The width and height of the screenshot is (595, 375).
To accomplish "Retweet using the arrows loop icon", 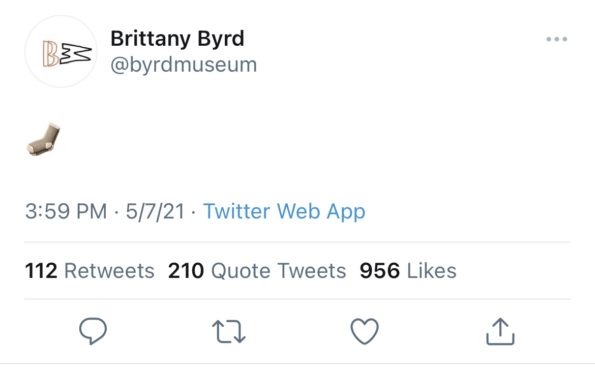I will [229, 332].
